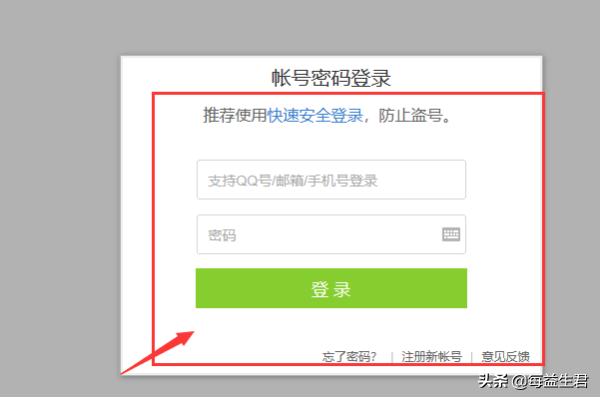Click the 头条 @每益生君 watermark
This screenshot has width=600, height=400.
pos(533,381)
